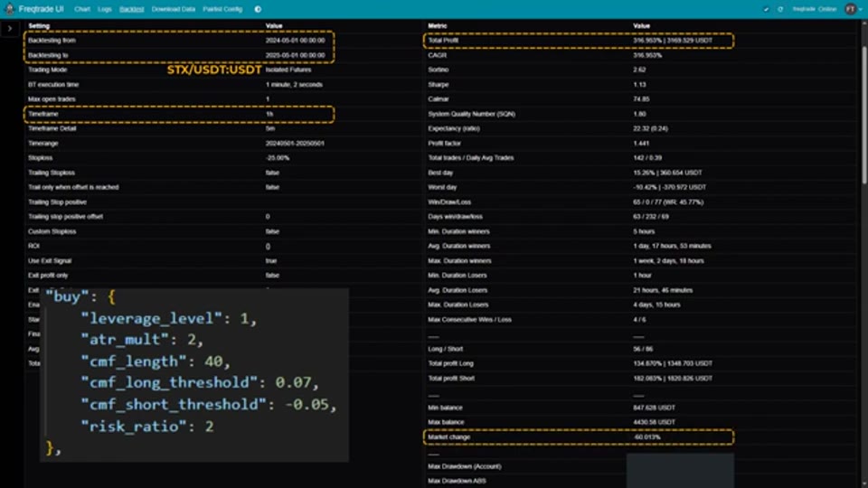Click the Value header beside Metric
The image size is (868, 488).
tap(642, 25)
